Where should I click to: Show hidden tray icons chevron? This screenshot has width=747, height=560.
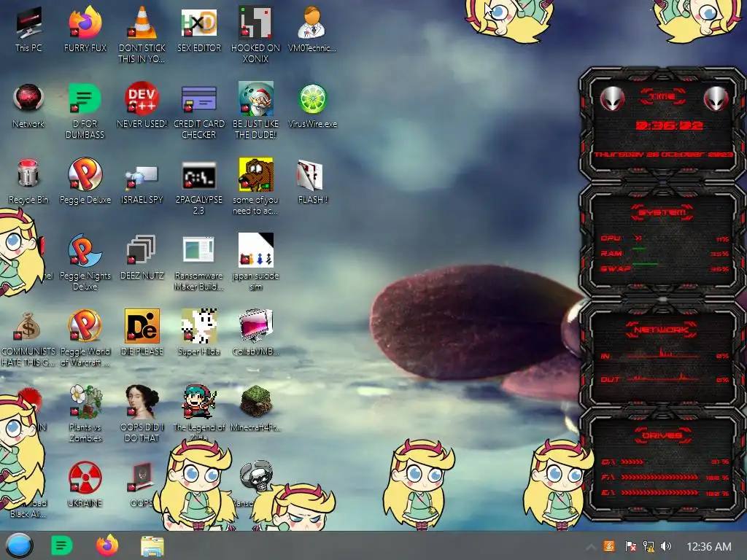[x=591, y=547]
